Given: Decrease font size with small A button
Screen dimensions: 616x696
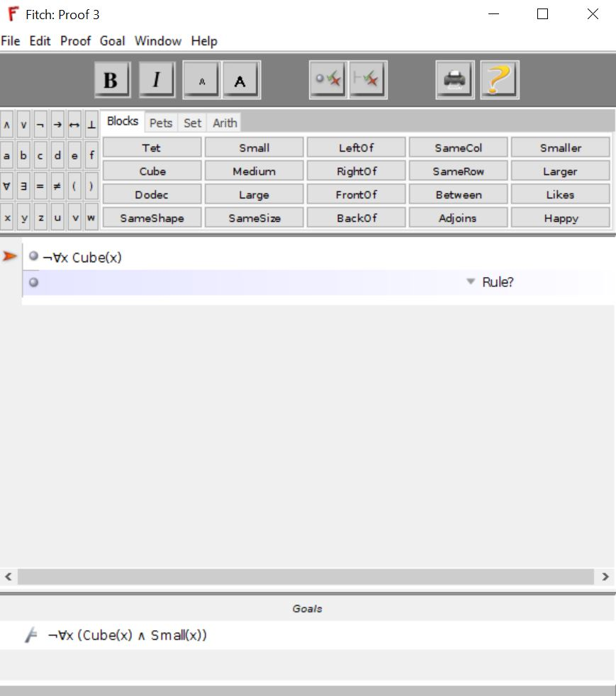Looking at the screenshot, I should click(201, 80).
